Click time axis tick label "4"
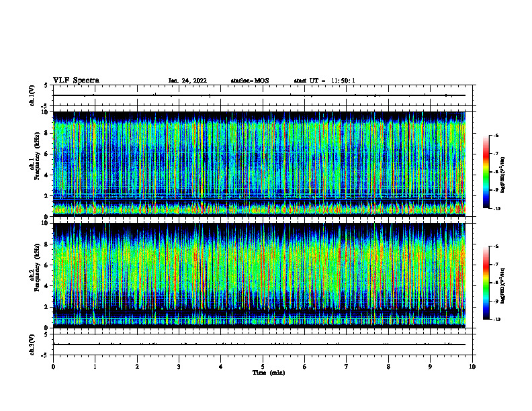This screenshot has width=532, height=411. tap(221, 367)
